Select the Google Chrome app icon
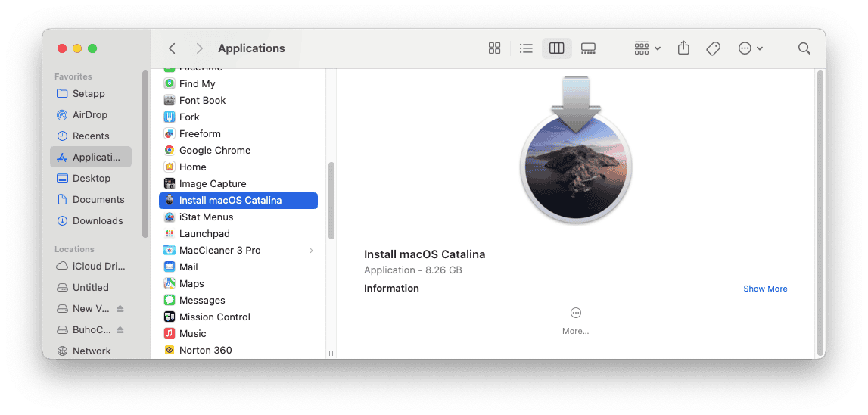The width and height of the screenshot is (868, 415). pyautogui.click(x=170, y=150)
